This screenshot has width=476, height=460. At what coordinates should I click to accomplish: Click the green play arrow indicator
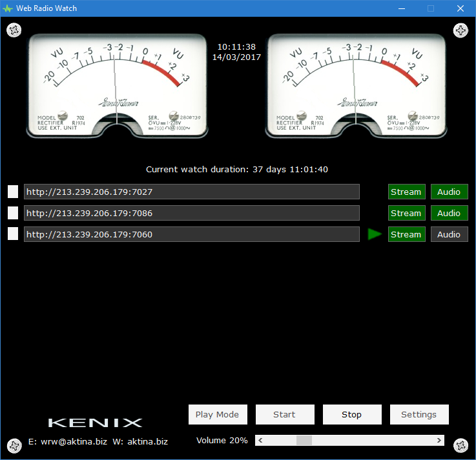[375, 234]
